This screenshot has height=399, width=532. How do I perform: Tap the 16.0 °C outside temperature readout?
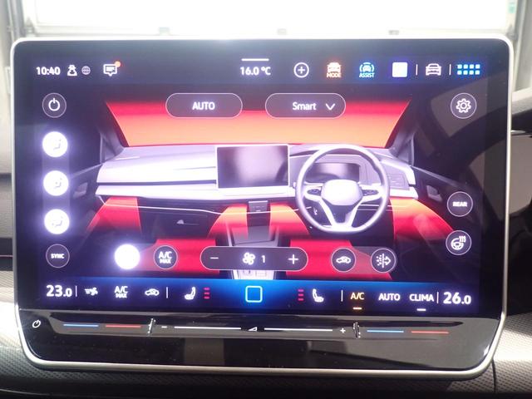(x=255, y=71)
